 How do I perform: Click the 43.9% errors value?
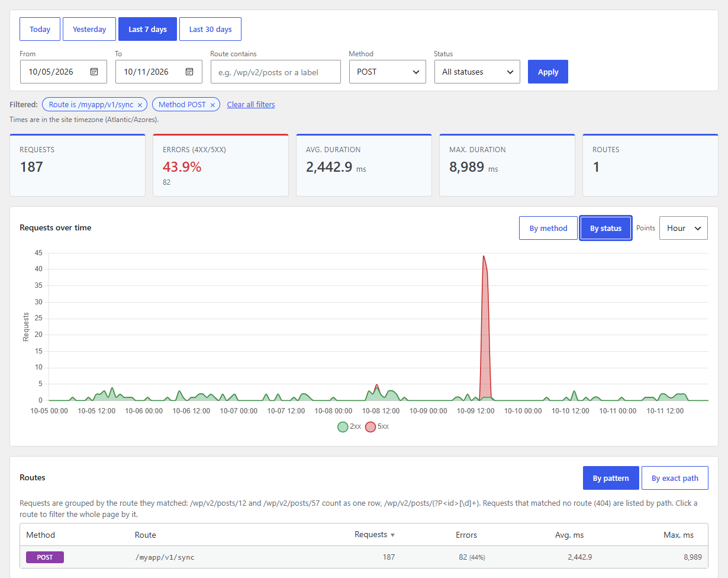click(182, 167)
